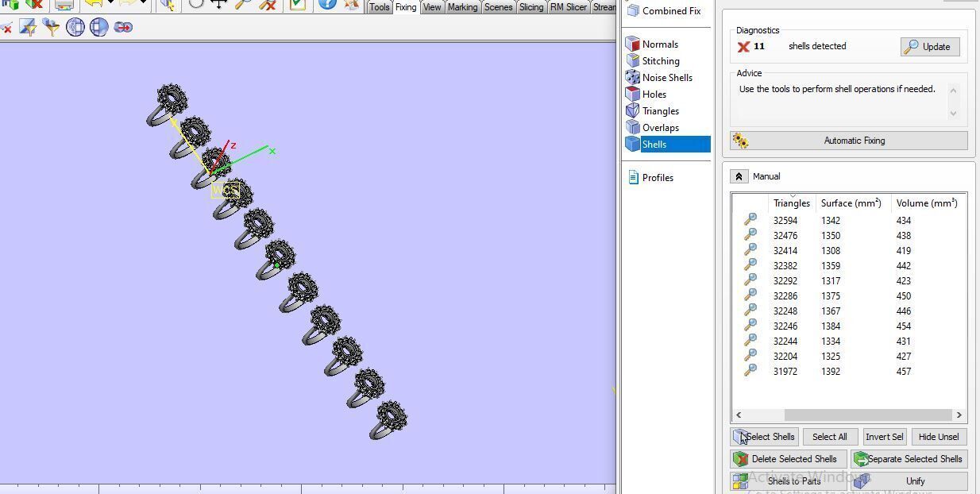The height and width of the screenshot is (494, 980).
Task: Zoom to the shell with 32244 triangles
Action: [x=750, y=341]
